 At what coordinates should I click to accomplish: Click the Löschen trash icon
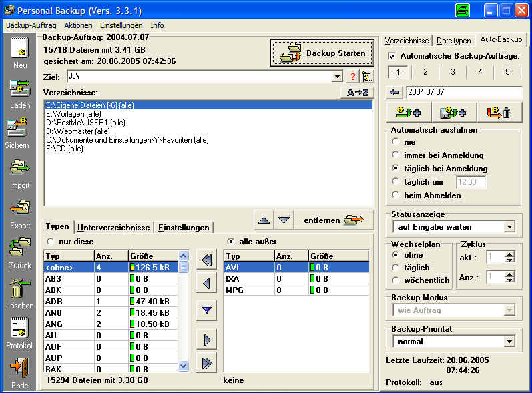pyautogui.click(x=19, y=288)
